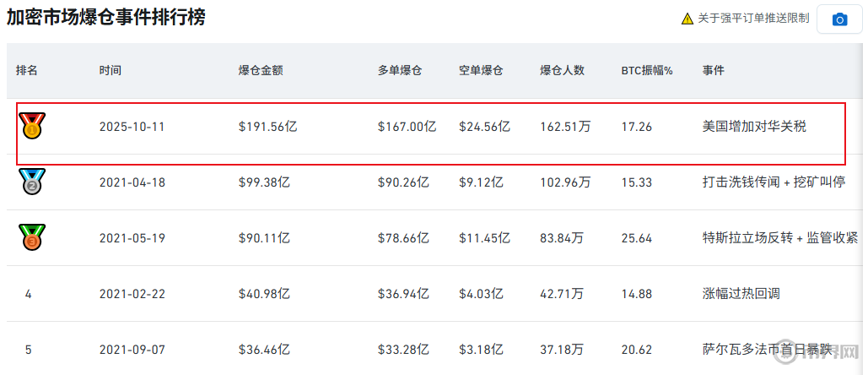Click event text 美国增加对华关税

(x=754, y=127)
